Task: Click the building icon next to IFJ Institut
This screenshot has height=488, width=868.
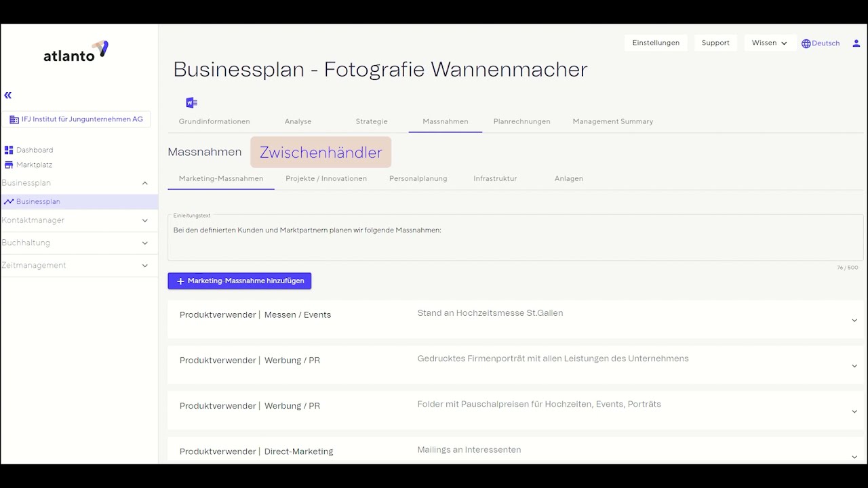Action: click(13, 119)
